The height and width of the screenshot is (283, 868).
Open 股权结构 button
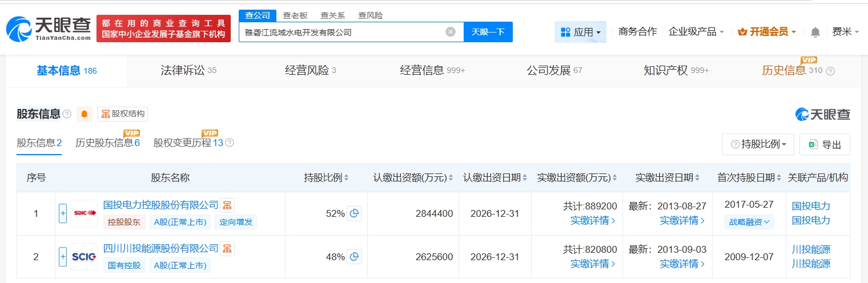123,114
